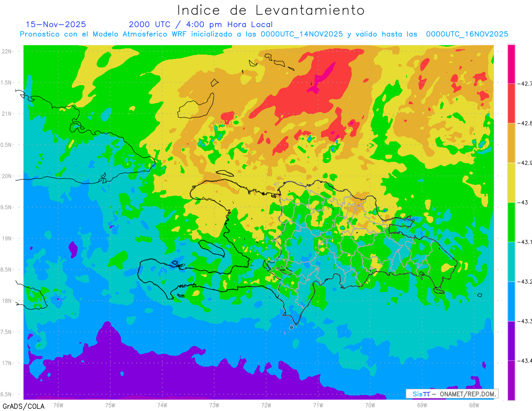532x411 pixels.
Task: Click the '-43' color scale value
Action: pyautogui.click(x=522, y=202)
